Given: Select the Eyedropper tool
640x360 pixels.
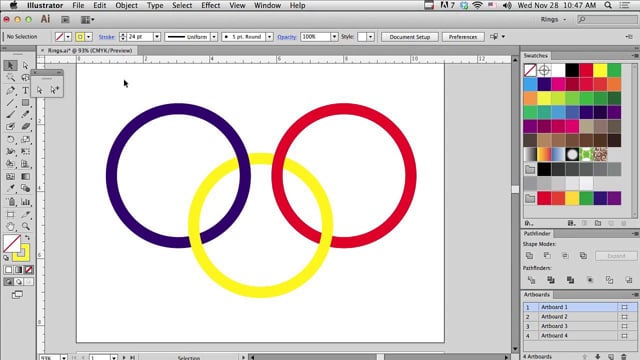Looking at the screenshot, I should [x=11, y=189].
